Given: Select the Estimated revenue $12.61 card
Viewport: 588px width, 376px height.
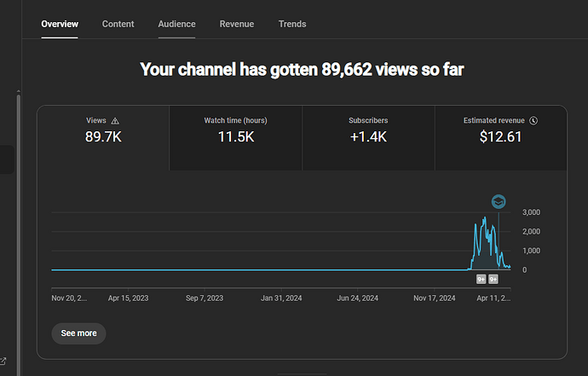Looking at the screenshot, I should [x=500, y=137].
